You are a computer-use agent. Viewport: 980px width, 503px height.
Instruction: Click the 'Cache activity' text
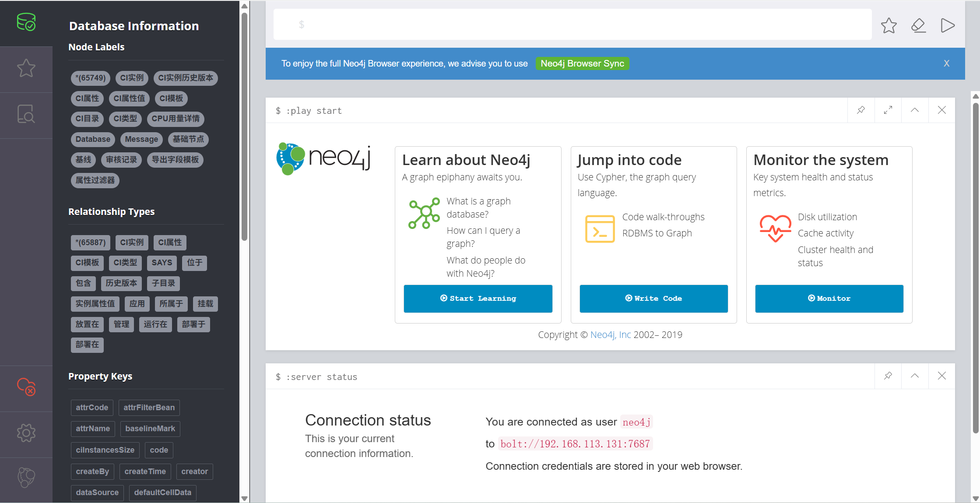pos(825,233)
